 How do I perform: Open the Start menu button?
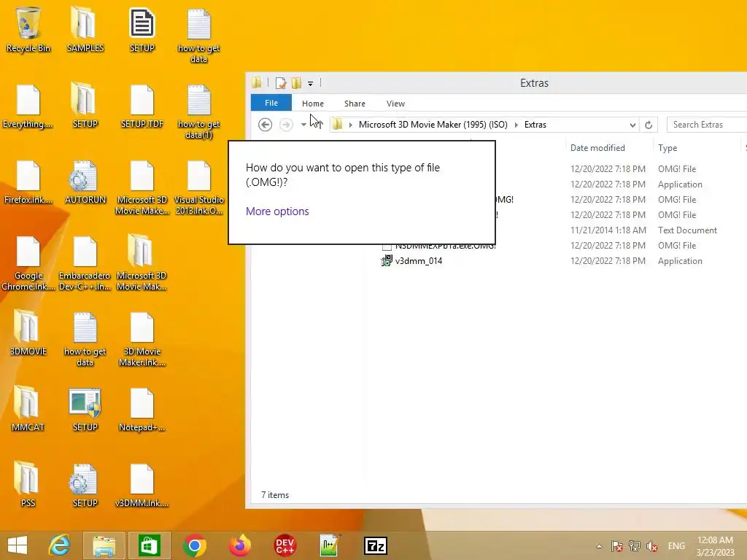(18, 545)
